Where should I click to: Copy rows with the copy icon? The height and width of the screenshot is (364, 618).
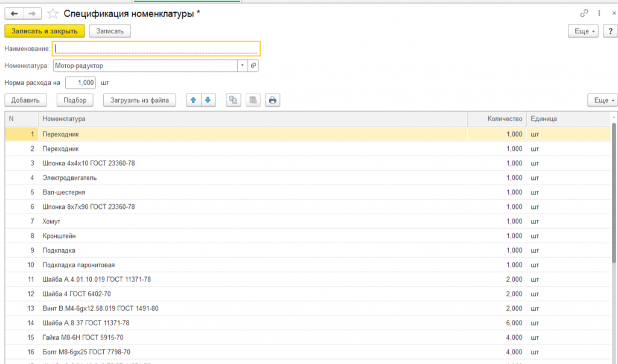click(234, 100)
